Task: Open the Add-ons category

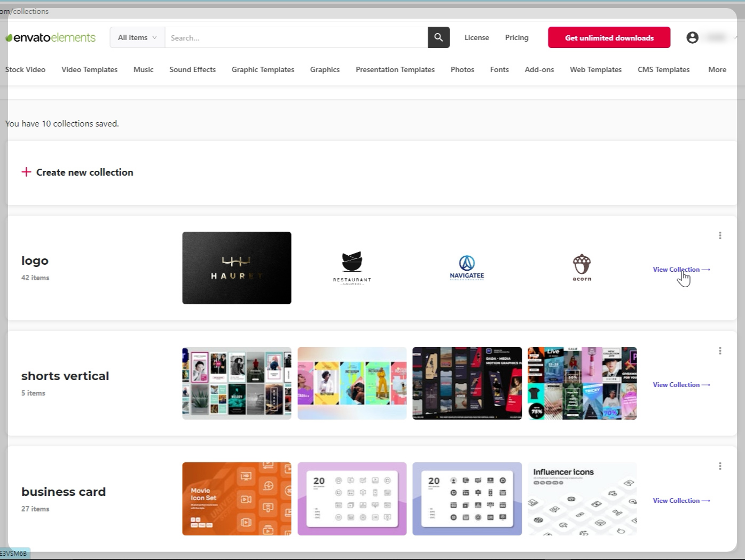Action: [539, 69]
